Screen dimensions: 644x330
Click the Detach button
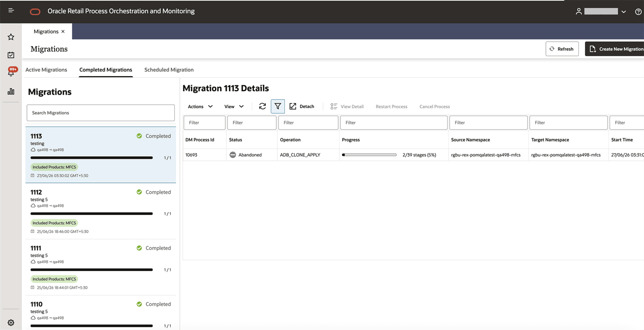pyautogui.click(x=302, y=106)
